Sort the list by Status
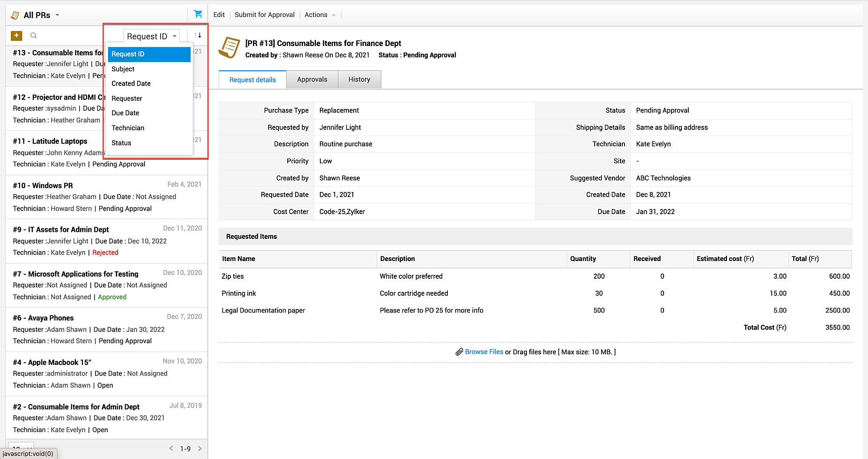The image size is (868, 459). pyautogui.click(x=121, y=143)
